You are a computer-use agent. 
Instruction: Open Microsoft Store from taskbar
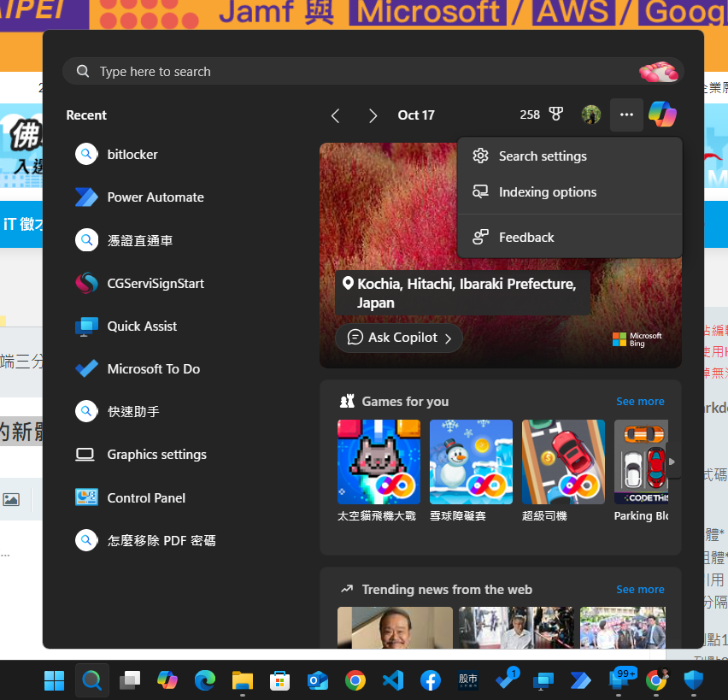[280, 681]
